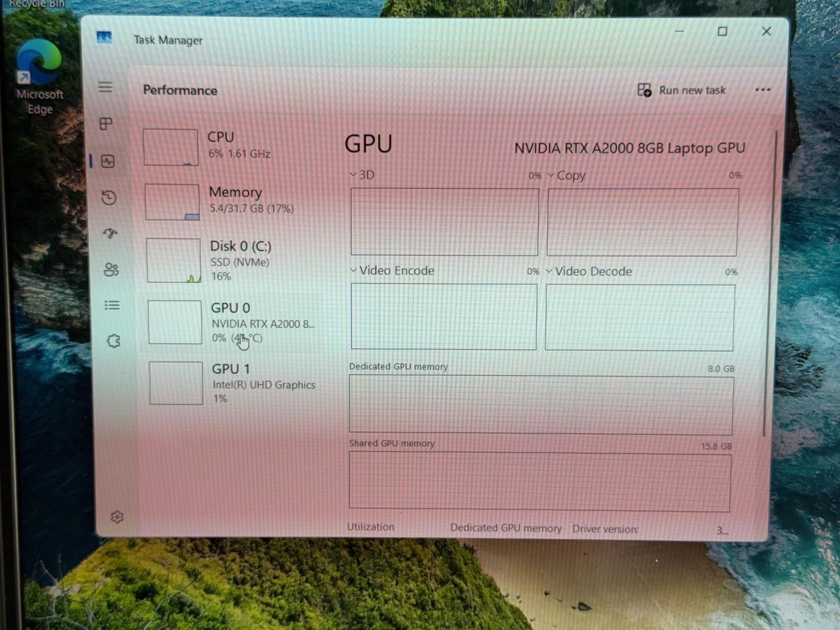The width and height of the screenshot is (840, 630).
Task: Click the Task Manager title bar icon
Action: pyautogui.click(x=104, y=37)
